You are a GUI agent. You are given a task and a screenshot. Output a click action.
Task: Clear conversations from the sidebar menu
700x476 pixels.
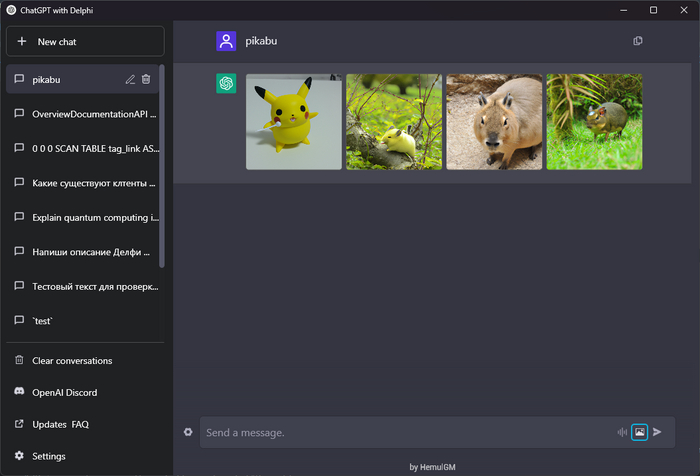(x=72, y=361)
